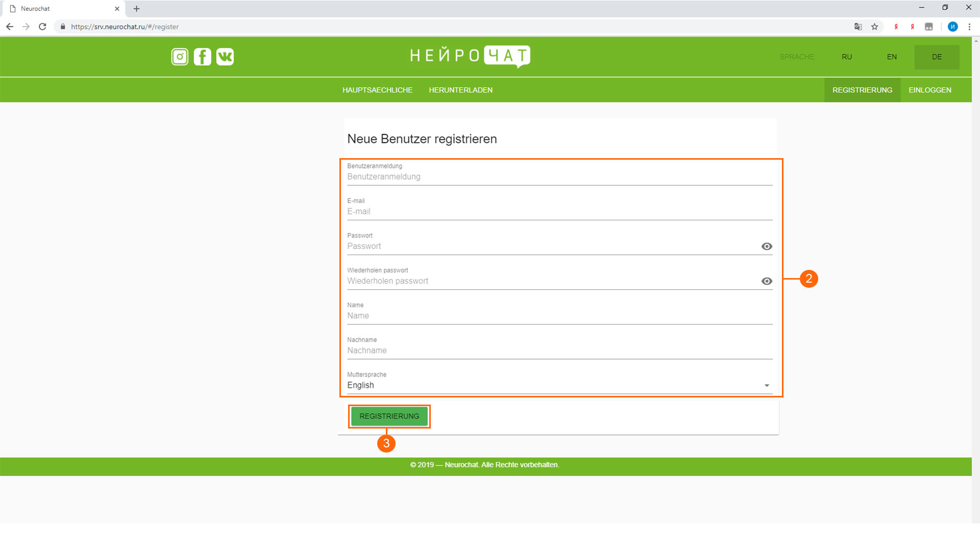Open the Chrome three-dot menu
Screen dimensions: 980x551
tap(969, 27)
